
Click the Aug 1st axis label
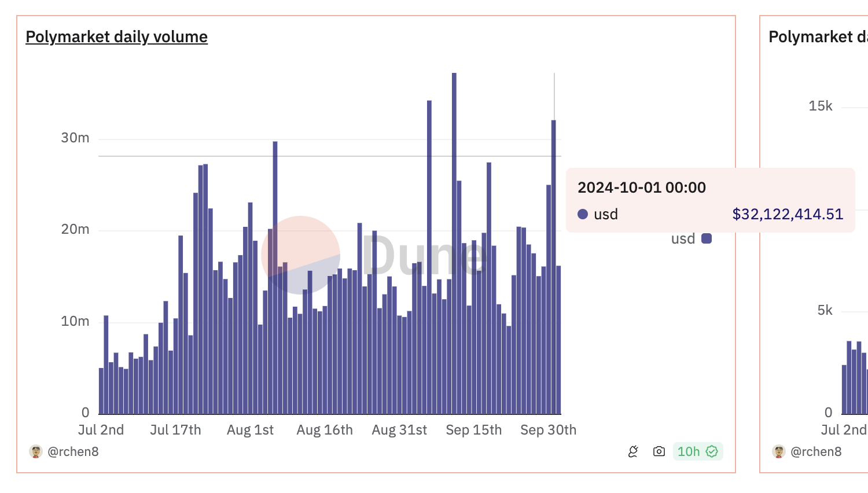[x=250, y=430]
